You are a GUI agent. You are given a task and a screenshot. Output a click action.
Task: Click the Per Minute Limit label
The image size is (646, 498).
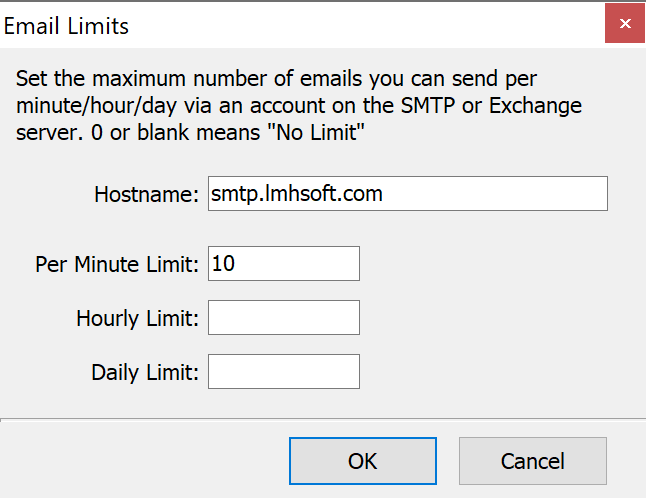click(117, 264)
